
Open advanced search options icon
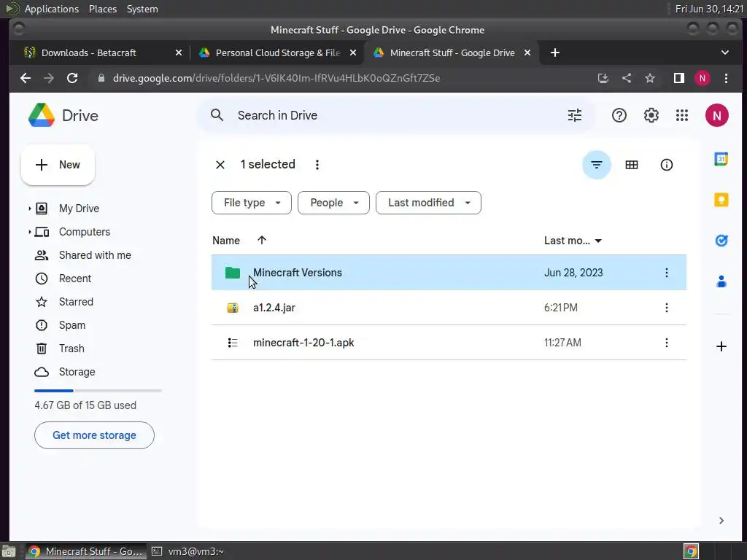[575, 115]
